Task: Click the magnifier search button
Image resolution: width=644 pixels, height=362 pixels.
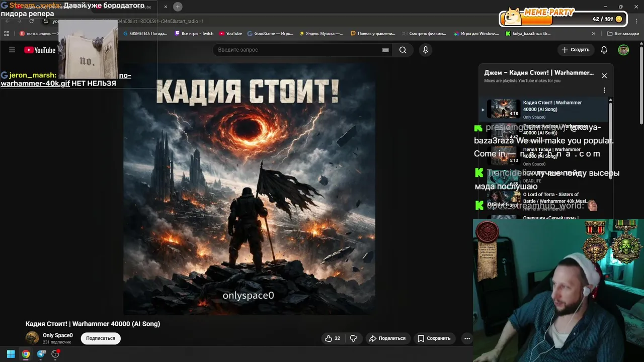Action: click(403, 50)
